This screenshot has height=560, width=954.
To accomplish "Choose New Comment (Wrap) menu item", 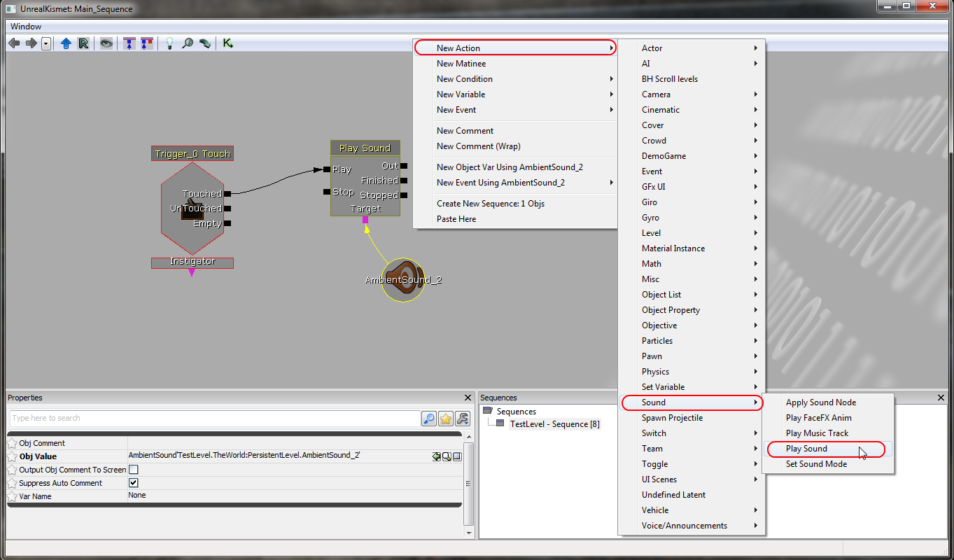I will click(x=514, y=146).
